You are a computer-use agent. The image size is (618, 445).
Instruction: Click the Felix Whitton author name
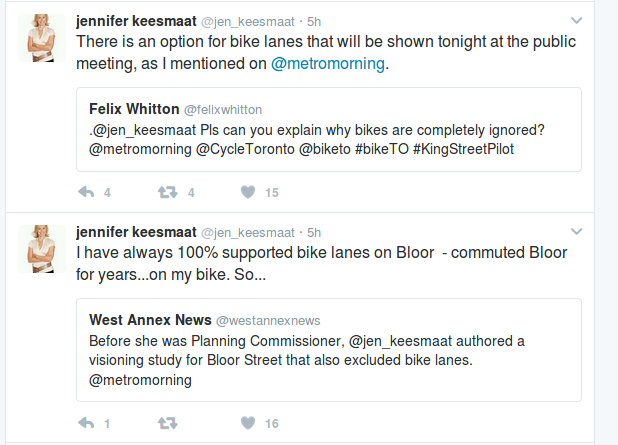coord(133,108)
